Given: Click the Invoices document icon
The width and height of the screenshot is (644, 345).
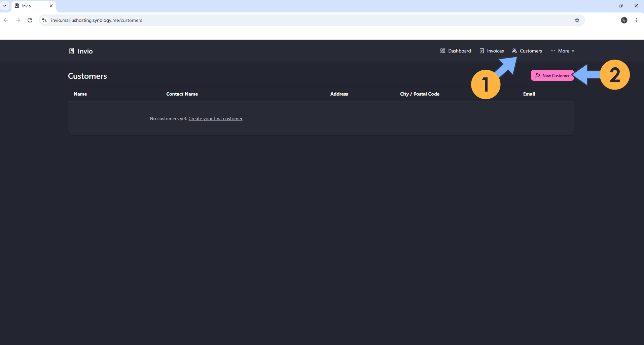Looking at the screenshot, I should (482, 51).
